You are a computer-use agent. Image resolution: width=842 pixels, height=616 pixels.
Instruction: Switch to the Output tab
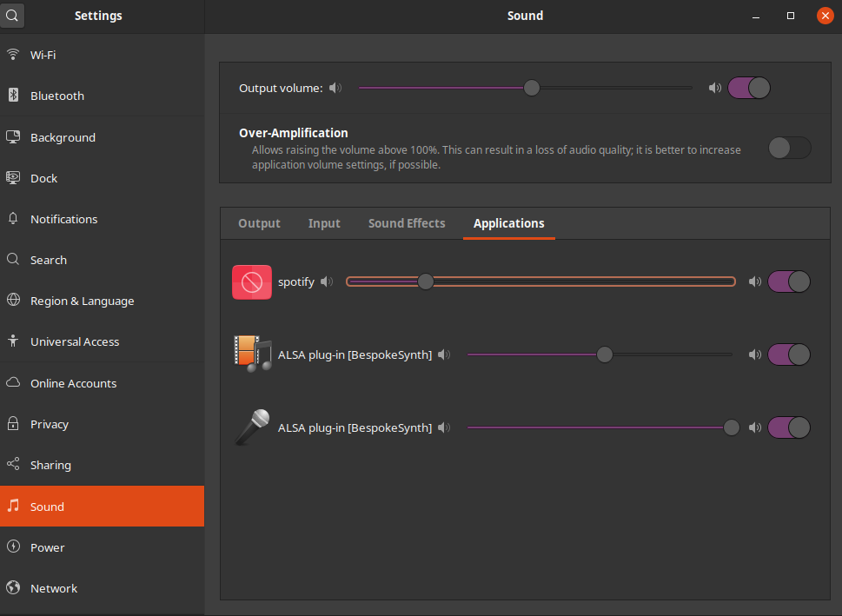258,222
